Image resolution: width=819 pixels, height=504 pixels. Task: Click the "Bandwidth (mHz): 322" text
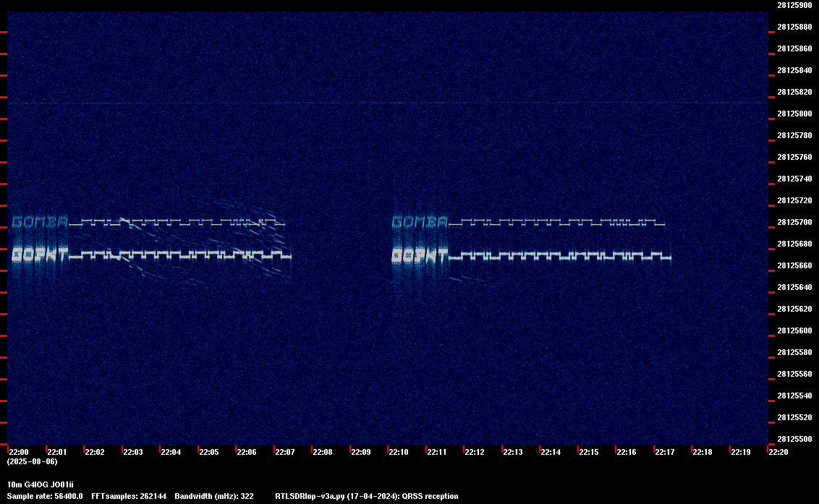click(x=214, y=496)
